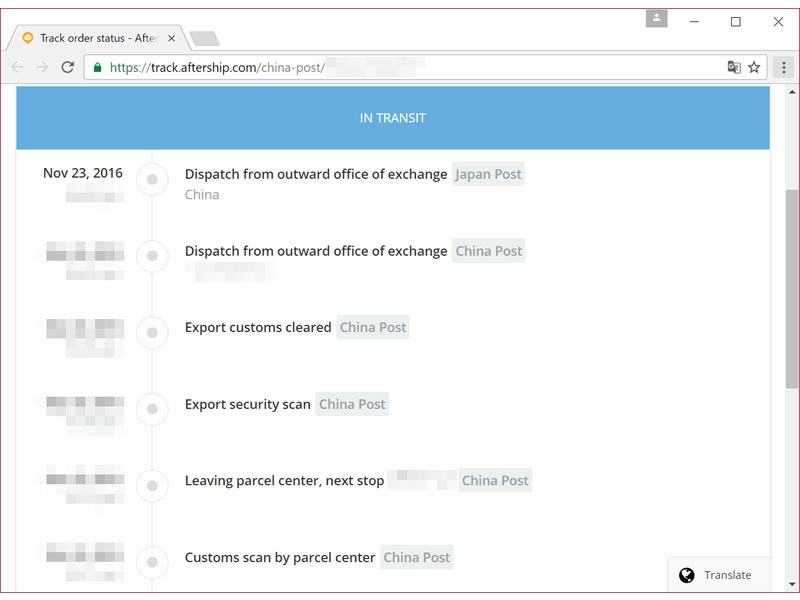Open the Google Translate icon in address bar

(x=734, y=67)
